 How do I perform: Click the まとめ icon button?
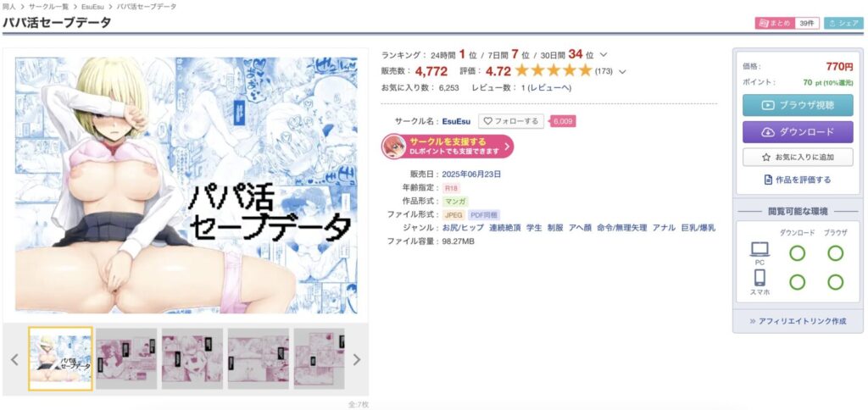(775, 23)
